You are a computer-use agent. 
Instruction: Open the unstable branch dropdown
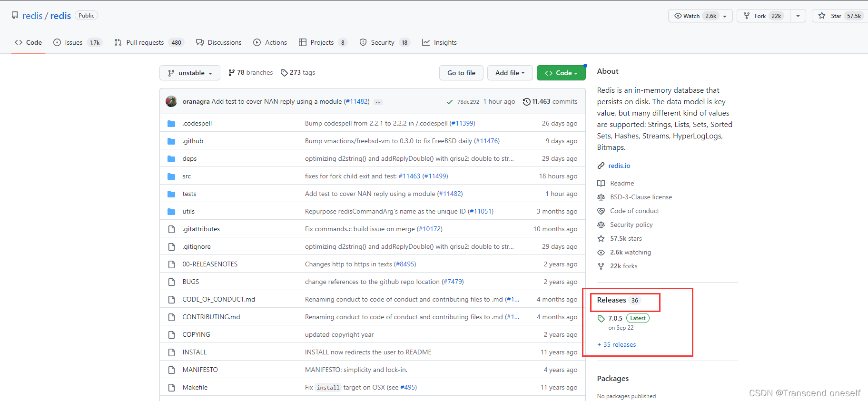coord(190,73)
